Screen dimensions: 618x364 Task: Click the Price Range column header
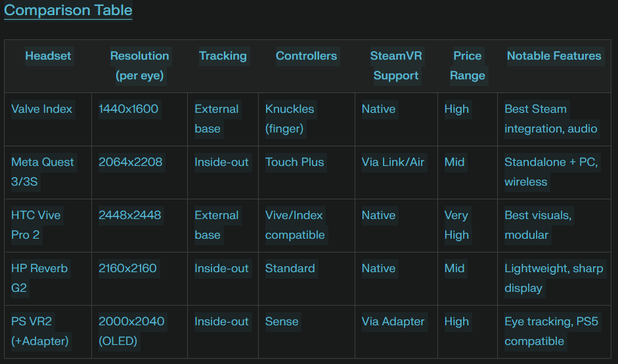[468, 66]
